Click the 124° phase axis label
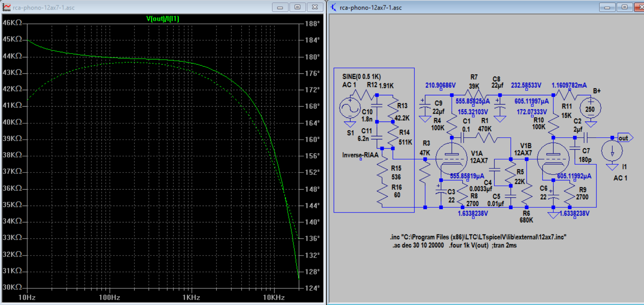The image size is (644, 305). click(312, 288)
